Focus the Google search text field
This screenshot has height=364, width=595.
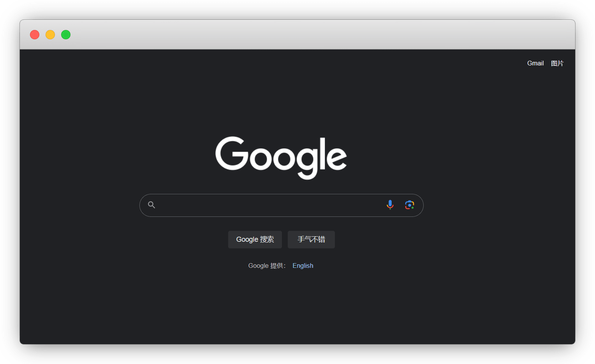[x=269, y=205]
